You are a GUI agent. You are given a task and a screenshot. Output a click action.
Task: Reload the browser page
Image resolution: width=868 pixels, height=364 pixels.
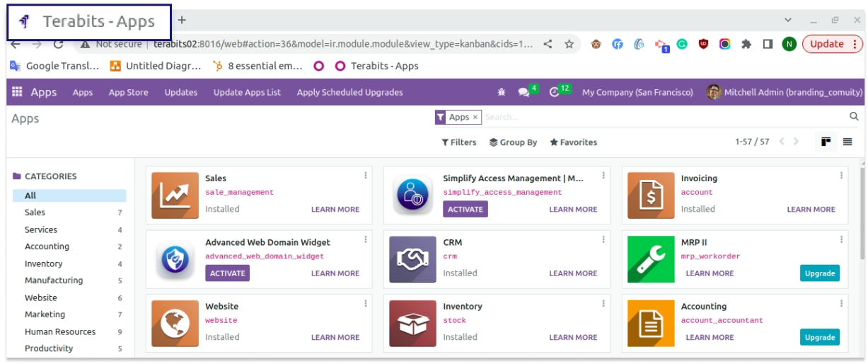(59, 44)
